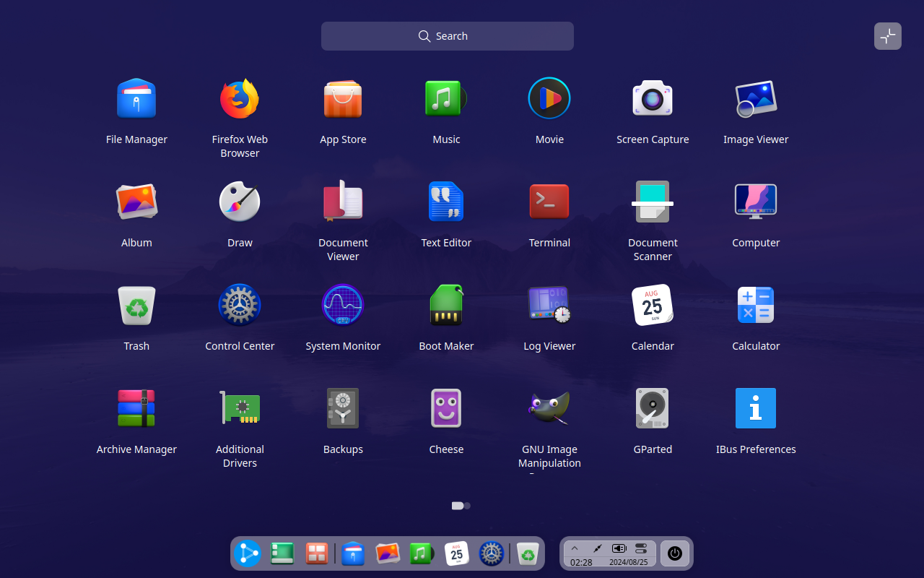Open Control Center from the dock
The image size is (924, 578).
[492, 554]
